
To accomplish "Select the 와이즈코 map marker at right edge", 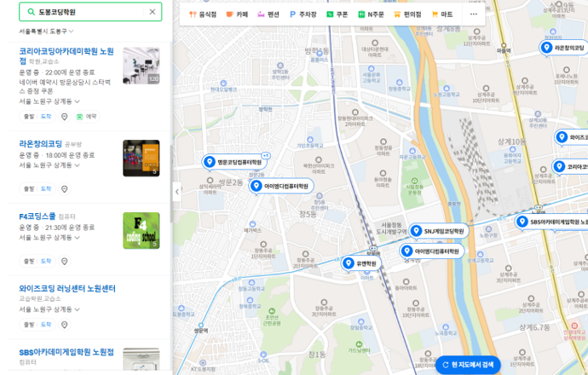I will [x=571, y=137].
